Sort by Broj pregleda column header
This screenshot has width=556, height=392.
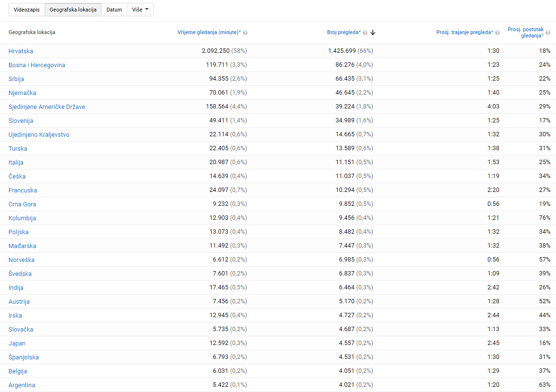(x=343, y=32)
